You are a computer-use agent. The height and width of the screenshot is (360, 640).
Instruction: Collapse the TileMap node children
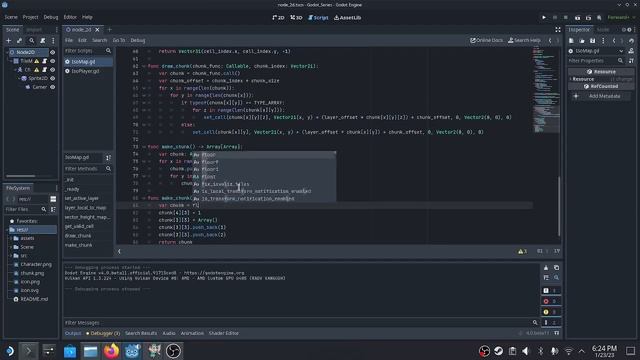(11, 61)
